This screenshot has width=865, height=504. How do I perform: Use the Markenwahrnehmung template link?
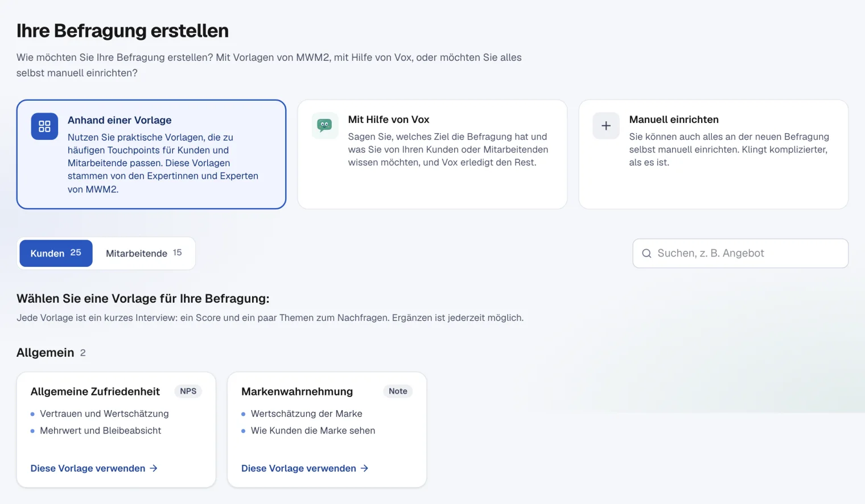click(x=305, y=468)
